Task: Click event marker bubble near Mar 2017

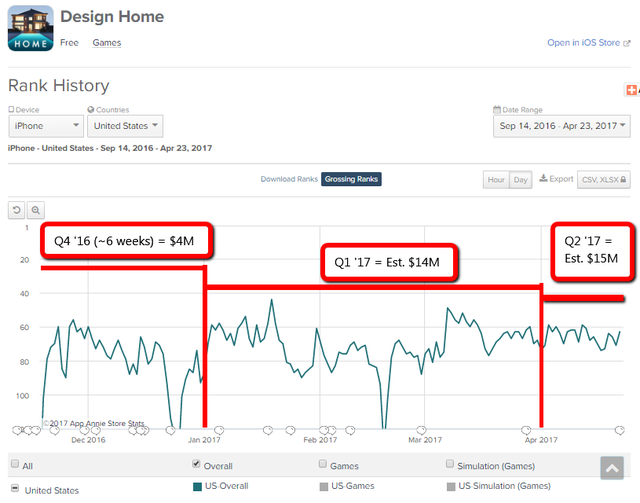Action: [421, 430]
